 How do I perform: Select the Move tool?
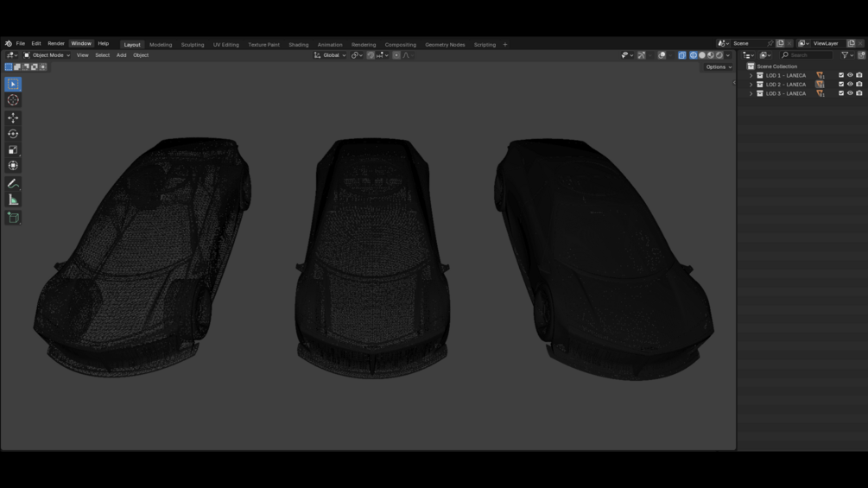click(x=13, y=117)
